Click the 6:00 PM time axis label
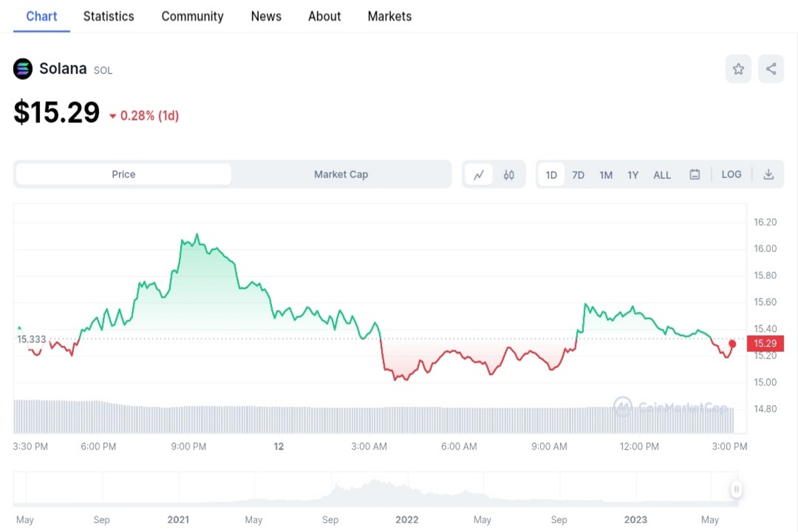This screenshot has height=532, width=798. pos(98,446)
